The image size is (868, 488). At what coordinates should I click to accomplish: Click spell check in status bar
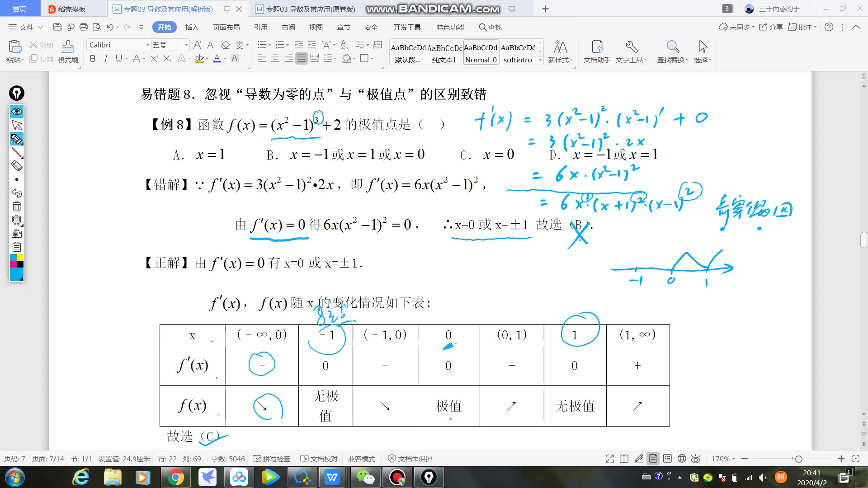pos(271,459)
